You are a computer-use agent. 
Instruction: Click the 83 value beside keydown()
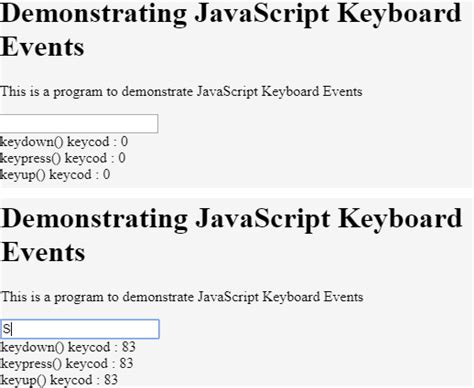pos(129,347)
